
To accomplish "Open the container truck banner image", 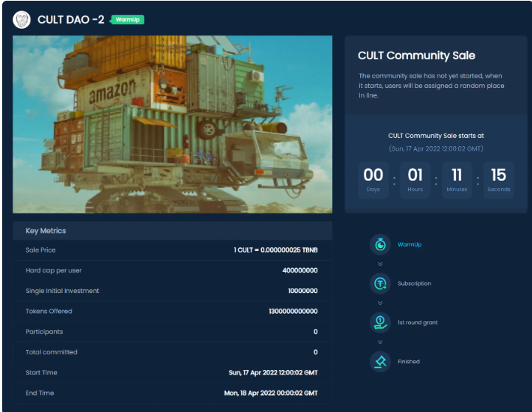I will point(173,125).
